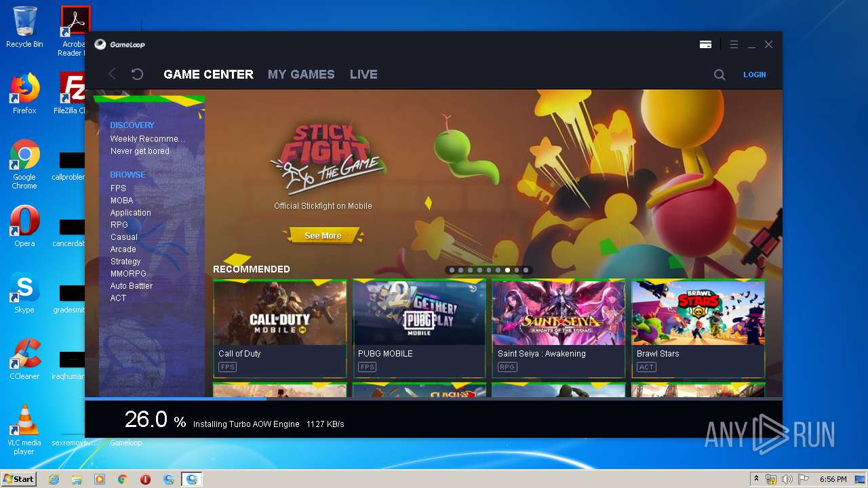Image resolution: width=868 pixels, height=488 pixels.
Task: Open the hamburger settings menu
Action: [x=734, y=45]
